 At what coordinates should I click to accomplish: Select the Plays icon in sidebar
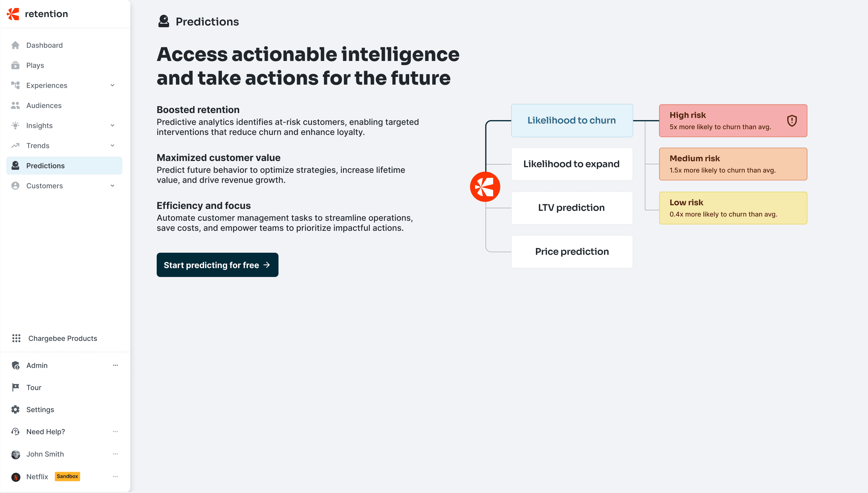(x=15, y=65)
